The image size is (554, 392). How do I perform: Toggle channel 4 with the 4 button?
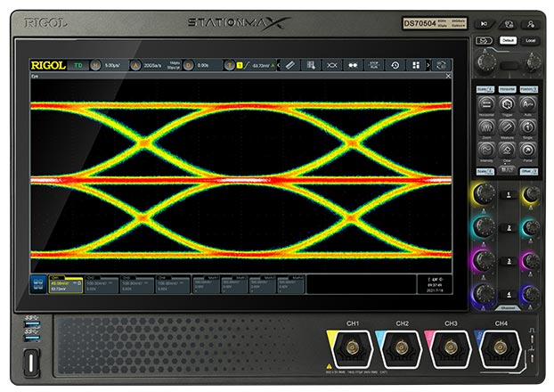point(509,292)
